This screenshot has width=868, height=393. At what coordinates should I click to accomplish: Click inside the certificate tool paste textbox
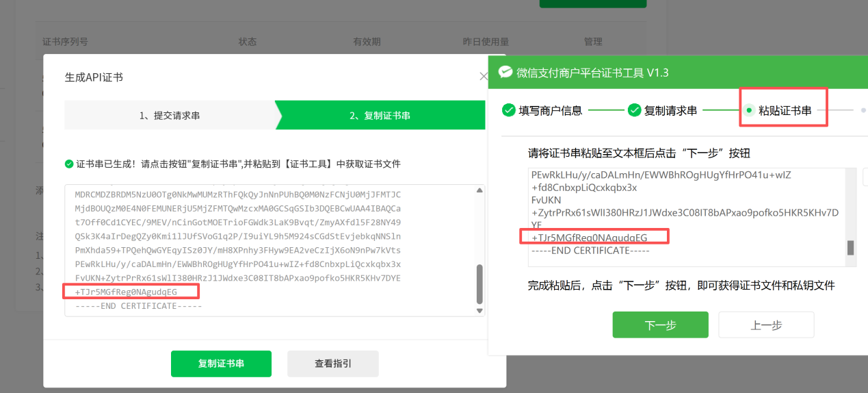pyautogui.click(x=684, y=205)
